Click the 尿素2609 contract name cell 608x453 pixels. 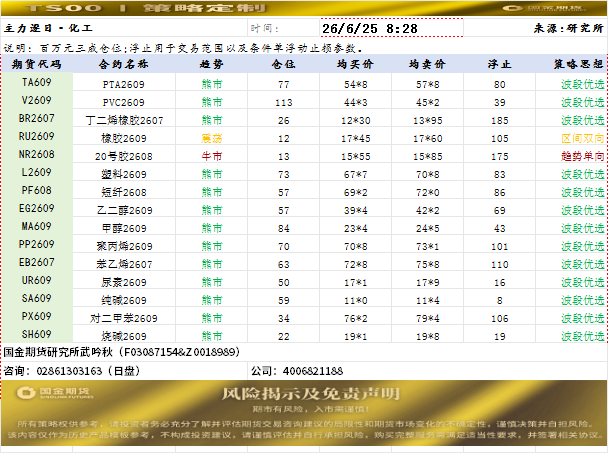pos(124,282)
